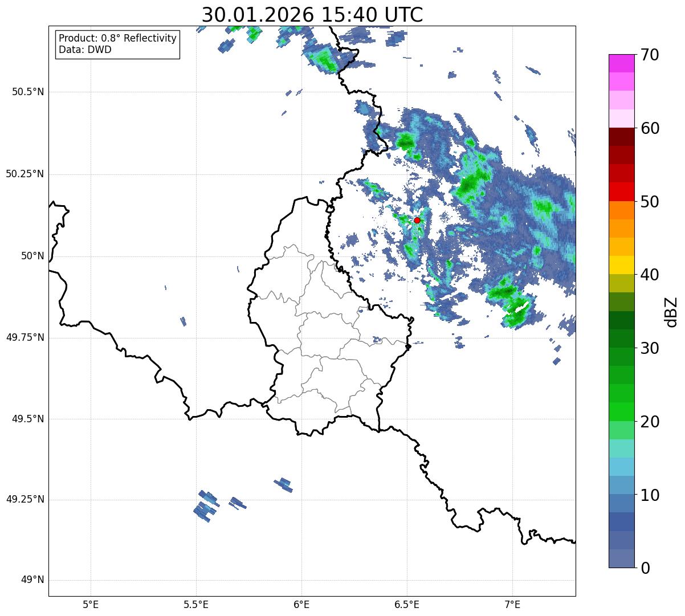
Task: Click the latitude label "50.5°N"
Action: [27, 92]
